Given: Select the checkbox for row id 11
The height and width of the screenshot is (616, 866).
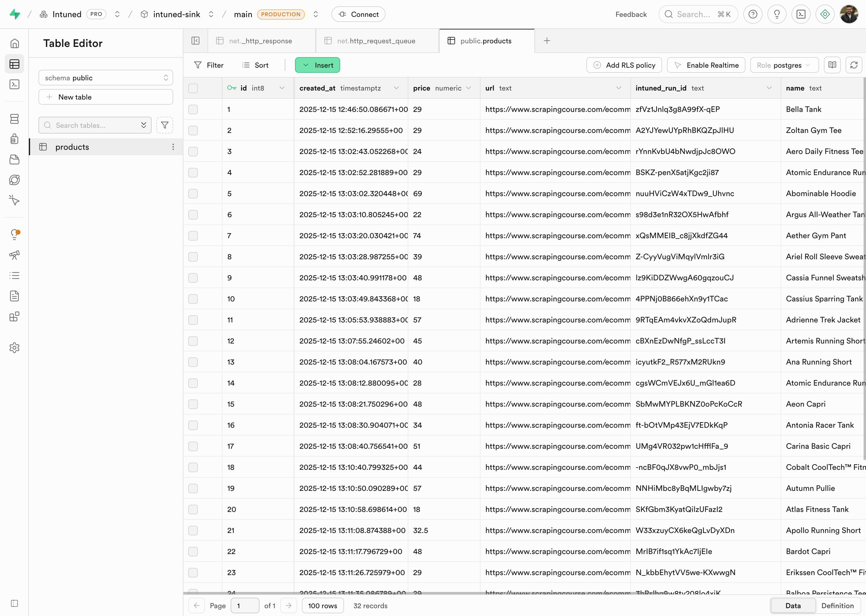Looking at the screenshot, I should 193,320.
